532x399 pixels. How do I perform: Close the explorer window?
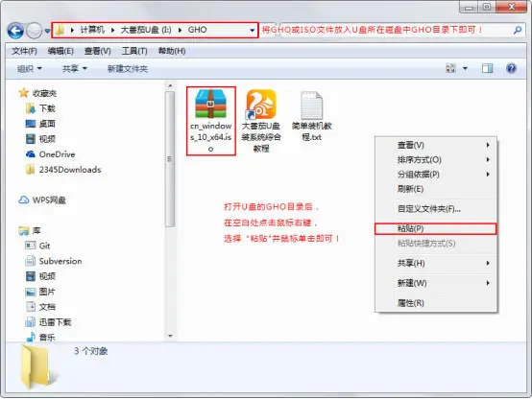(x=511, y=7)
